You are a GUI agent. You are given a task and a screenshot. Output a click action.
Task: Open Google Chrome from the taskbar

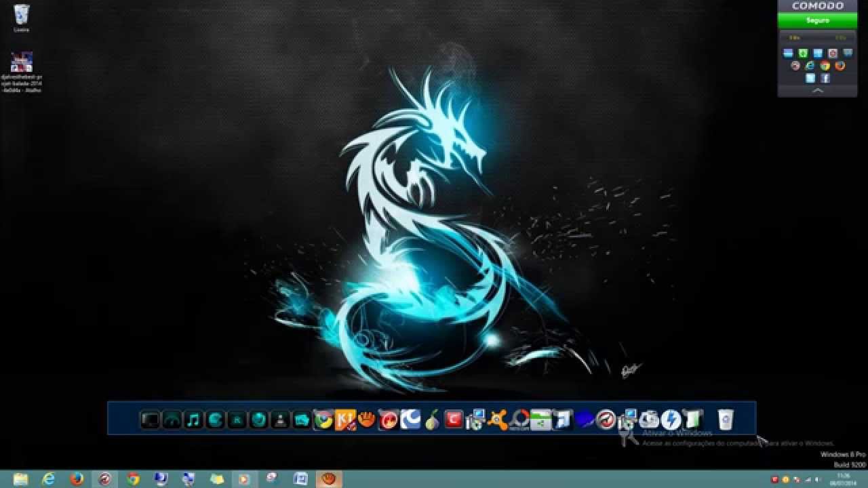click(133, 479)
